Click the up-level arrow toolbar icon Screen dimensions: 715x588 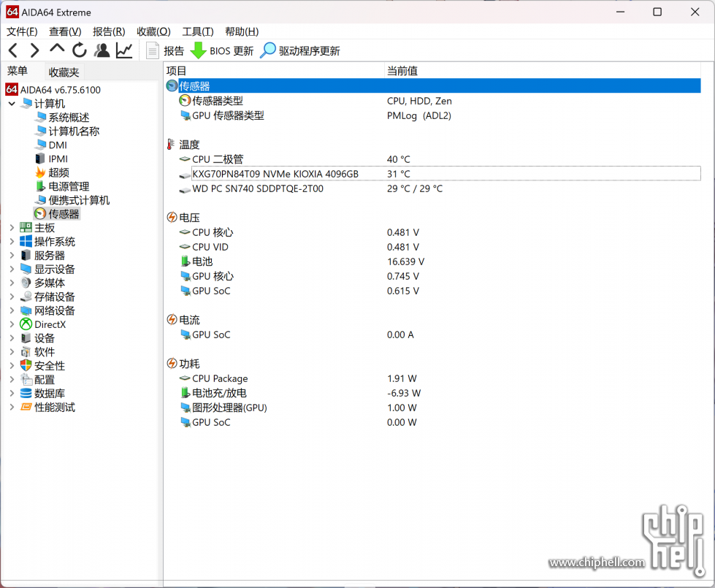[57, 48]
